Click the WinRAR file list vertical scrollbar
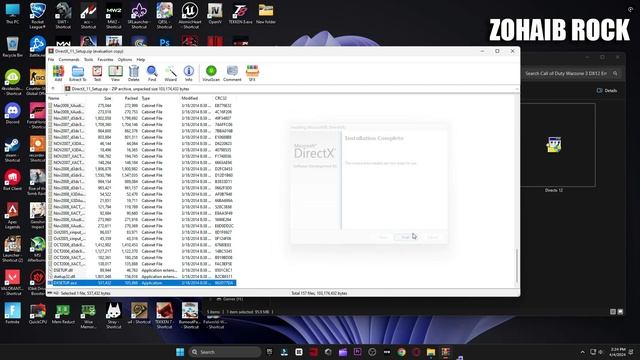 coord(517,265)
